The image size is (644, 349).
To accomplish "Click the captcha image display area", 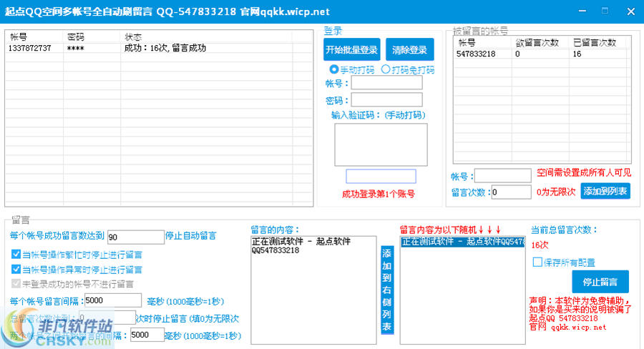I will tap(381, 144).
